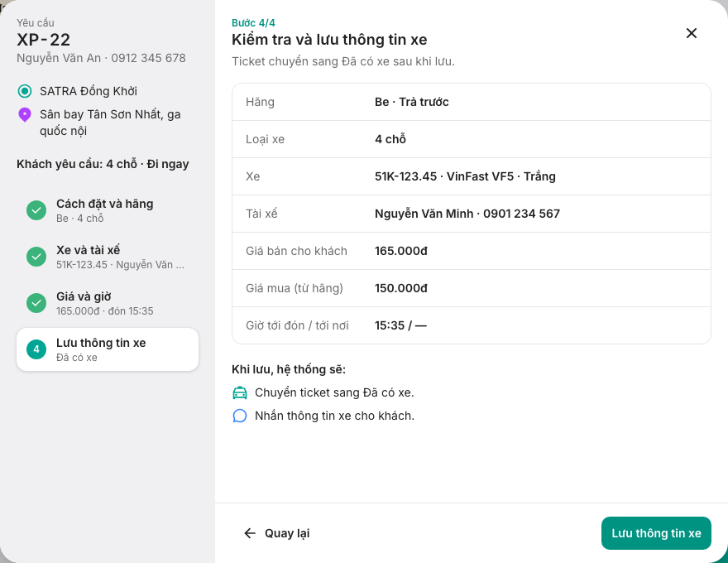The width and height of the screenshot is (728, 563).
Task: Click the green checkmark for Xe và tài xế
Action: click(36, 257)
